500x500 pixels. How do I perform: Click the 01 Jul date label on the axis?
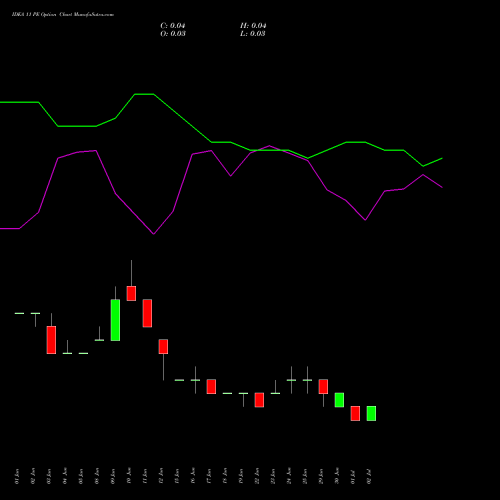pyautogui.click(x=353, y=477)
